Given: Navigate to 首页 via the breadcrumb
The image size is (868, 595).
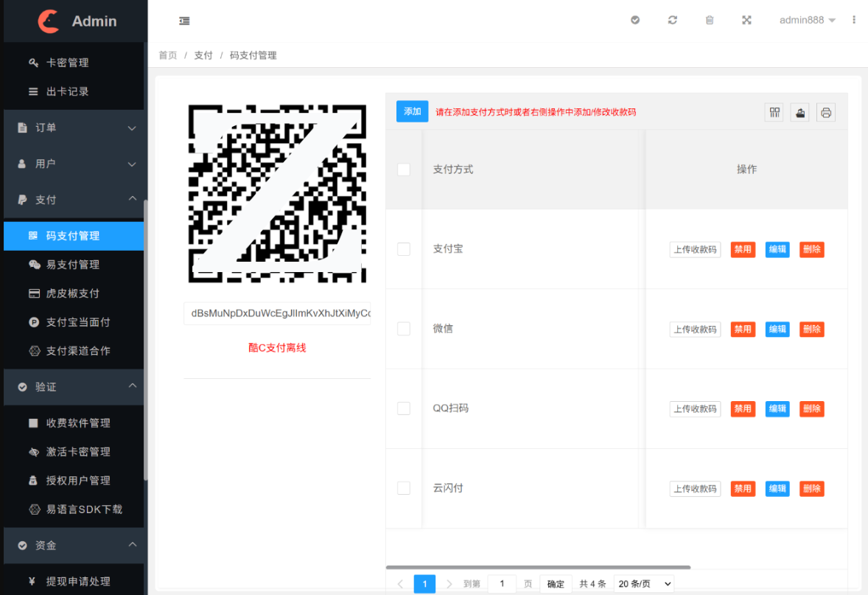Looking at the screenshot, I should [167, 55].
